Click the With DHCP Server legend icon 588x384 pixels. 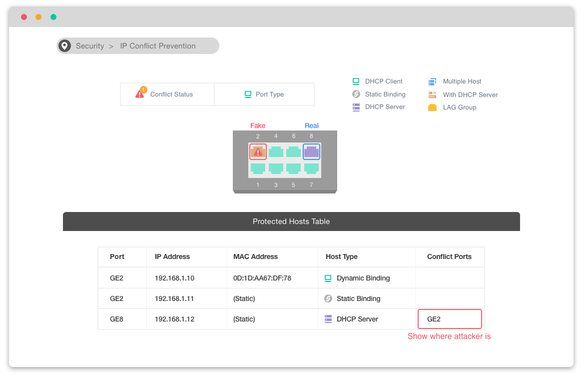click(x=432, y=94)
